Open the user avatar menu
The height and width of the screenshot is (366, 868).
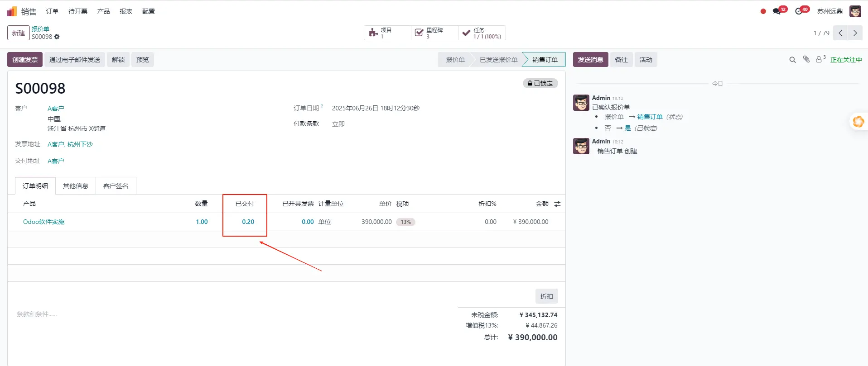(855, 11)
